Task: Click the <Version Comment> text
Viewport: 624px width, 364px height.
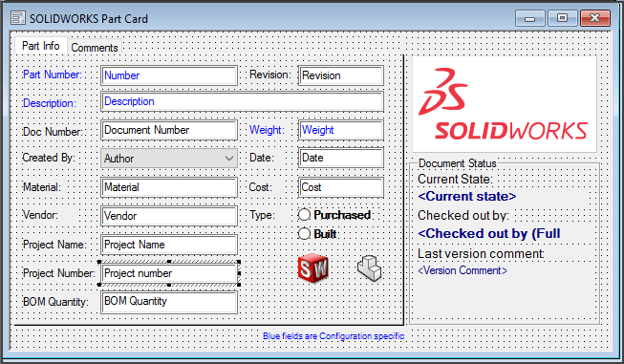Action: 463,270
